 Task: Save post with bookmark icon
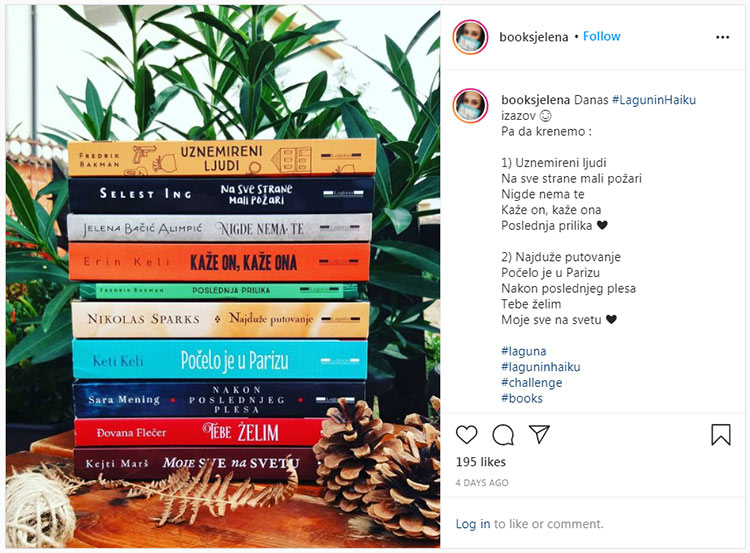[720, 434]
